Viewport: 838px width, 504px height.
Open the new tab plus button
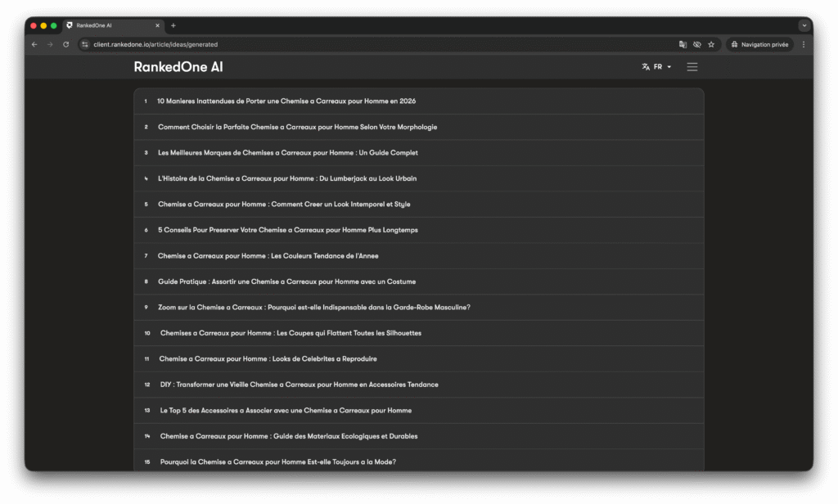pos(173,25)
